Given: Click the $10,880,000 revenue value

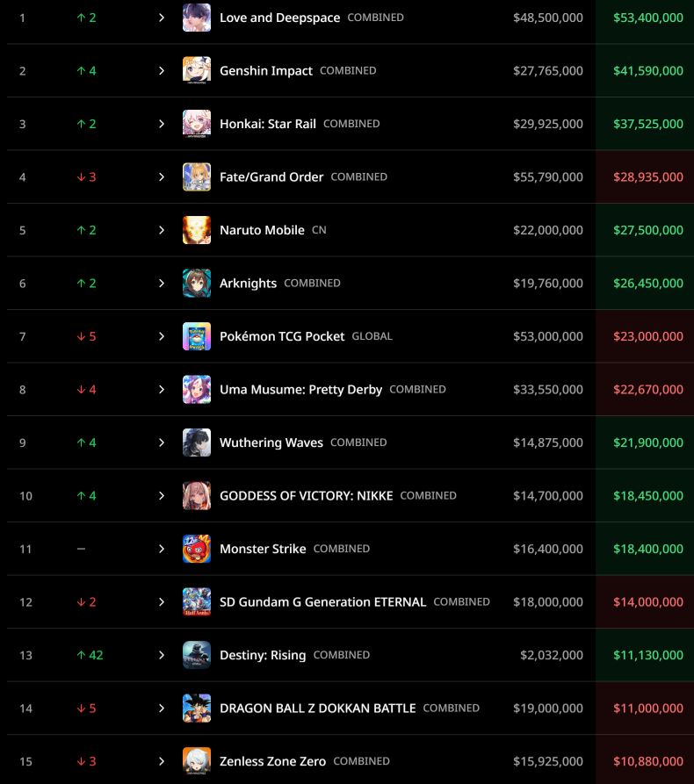Looking at the screenshot, I should click(x=648, y=761).
